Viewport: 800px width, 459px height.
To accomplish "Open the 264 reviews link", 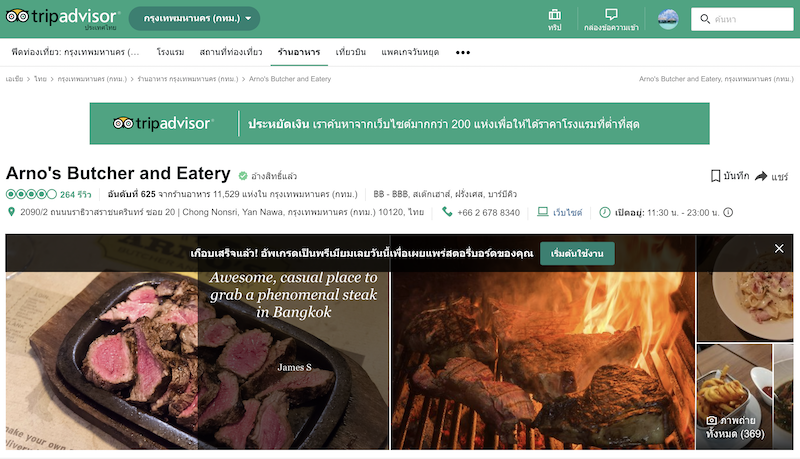I will coord(76,194).
